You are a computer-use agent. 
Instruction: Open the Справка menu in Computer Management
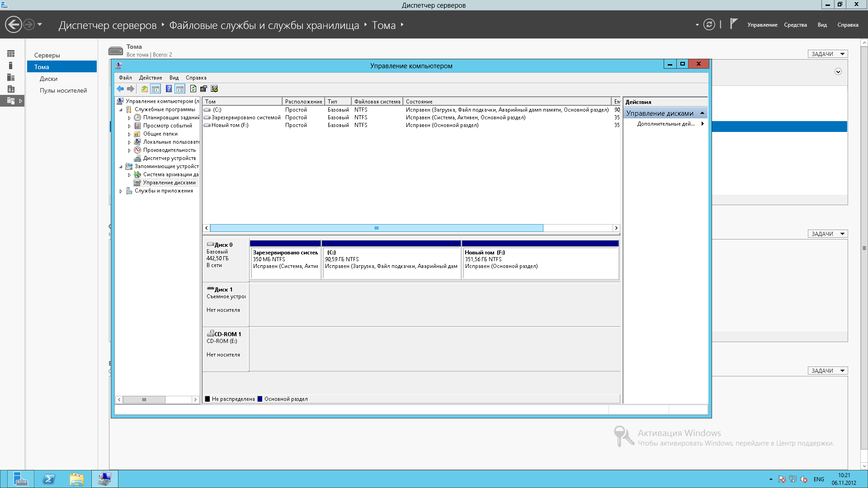coord(196,78)
